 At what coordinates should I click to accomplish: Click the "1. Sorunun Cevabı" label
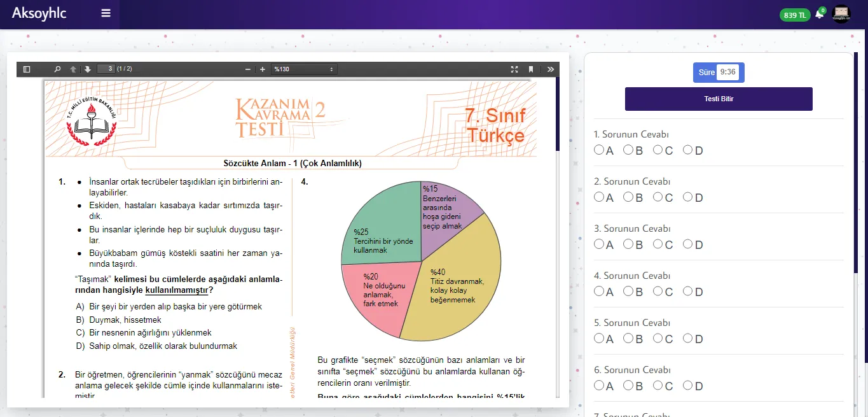631,134
